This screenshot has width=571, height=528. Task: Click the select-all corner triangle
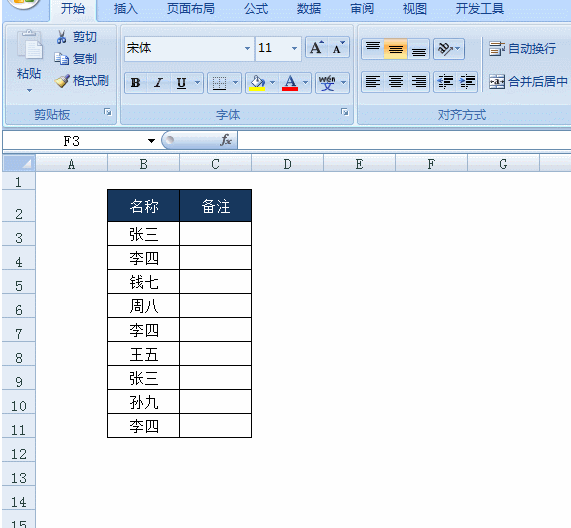tap(19, 163)
